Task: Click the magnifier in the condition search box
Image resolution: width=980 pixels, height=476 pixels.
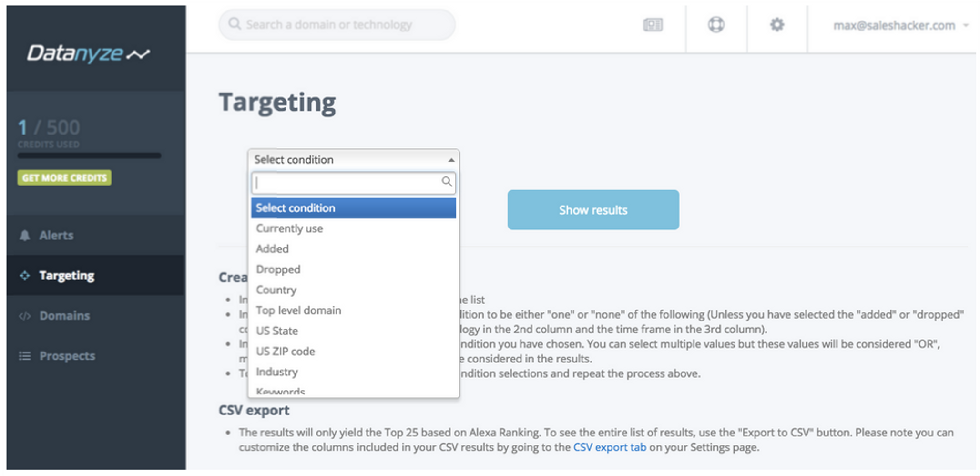Action: 447,182
